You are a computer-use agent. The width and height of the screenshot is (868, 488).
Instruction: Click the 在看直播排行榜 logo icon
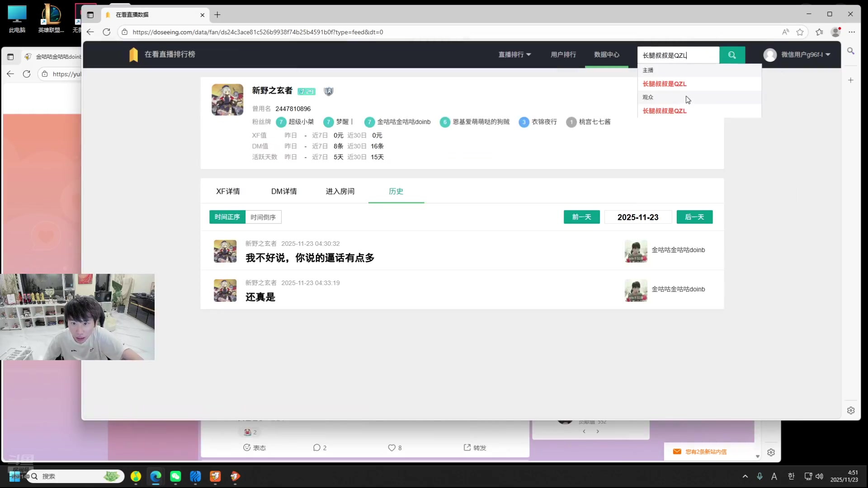(x=134, y=54)
